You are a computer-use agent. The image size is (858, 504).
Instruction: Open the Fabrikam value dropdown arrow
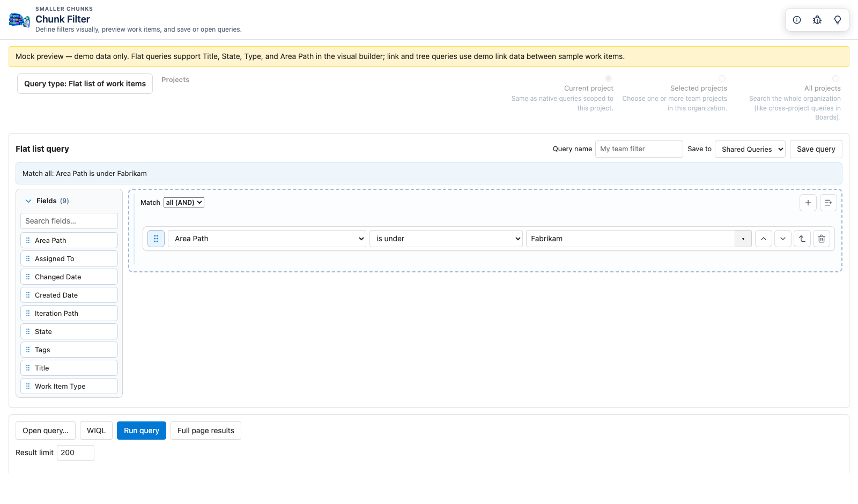743,239
